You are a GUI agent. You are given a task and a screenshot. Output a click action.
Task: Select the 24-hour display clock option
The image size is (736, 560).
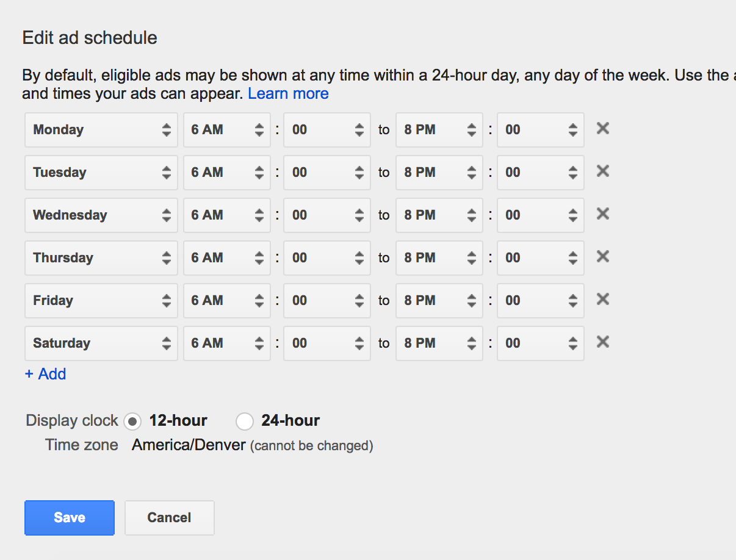[244, 421]
